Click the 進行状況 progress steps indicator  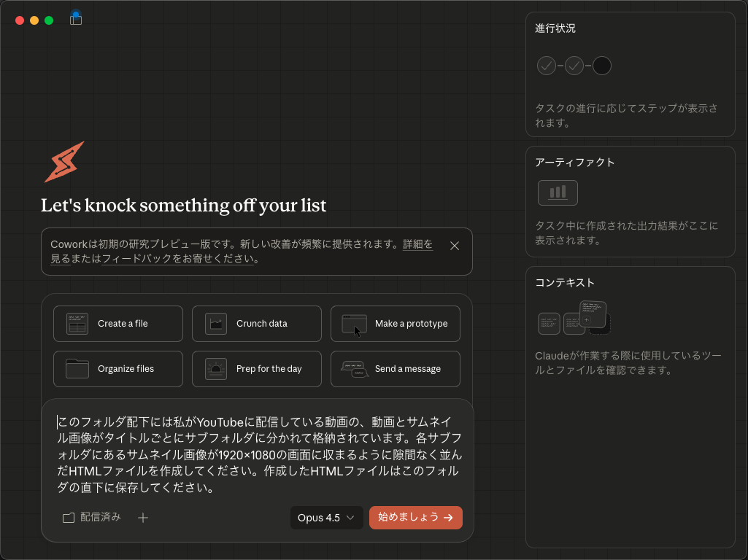coord(574,66)
